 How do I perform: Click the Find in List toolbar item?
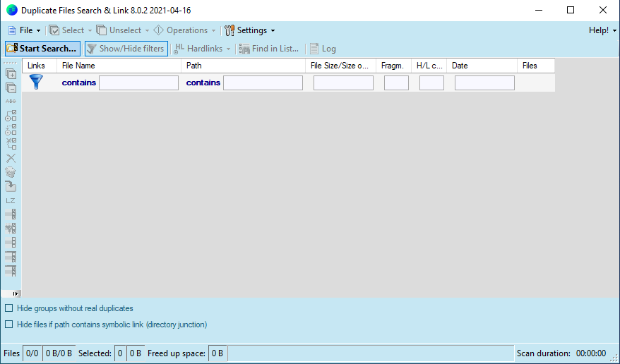pyautogui.click(x=270, y=49)
